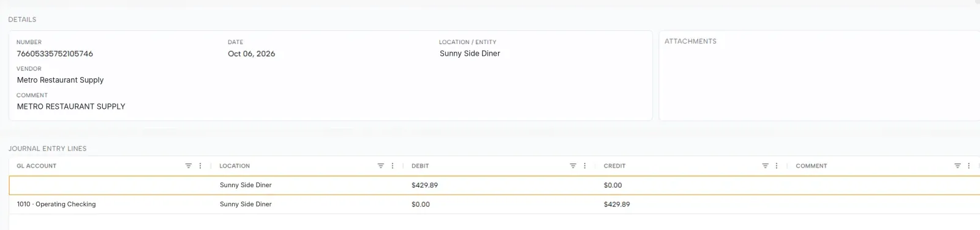
Task: Open column menu dots for GL Account
Action: pos(200,166)
